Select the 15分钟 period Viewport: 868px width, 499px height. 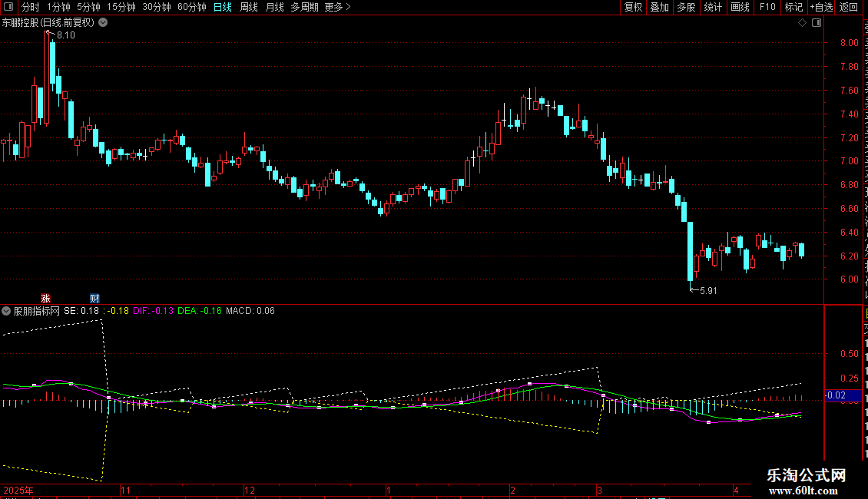[x=121, y=7]
